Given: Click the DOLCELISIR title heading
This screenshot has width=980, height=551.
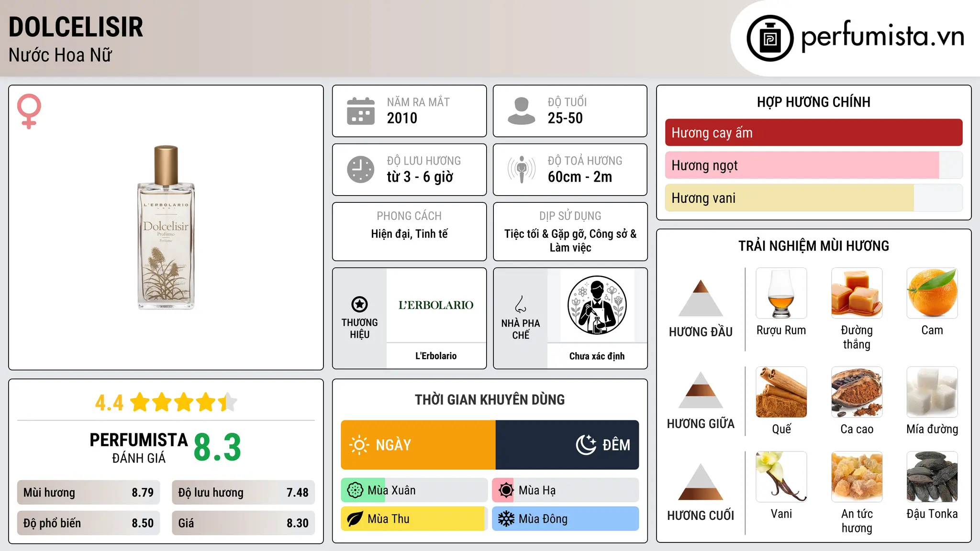Looking at the screenshot, I should click(x=76, y=27).
